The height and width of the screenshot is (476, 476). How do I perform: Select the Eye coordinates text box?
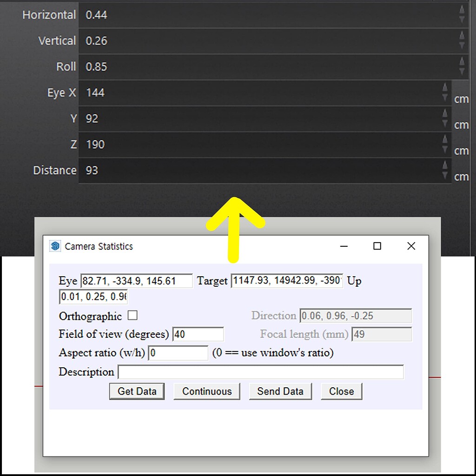pyautogui.click(x=137, y=281)
